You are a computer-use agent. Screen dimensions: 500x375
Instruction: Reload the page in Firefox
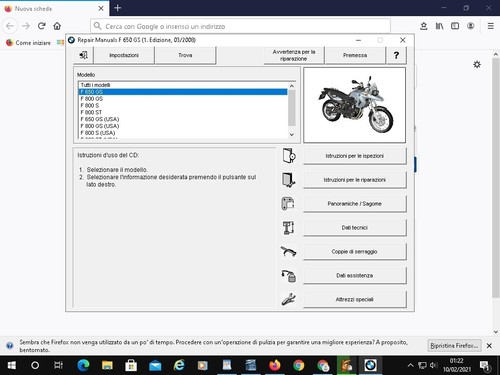(41, 26)
